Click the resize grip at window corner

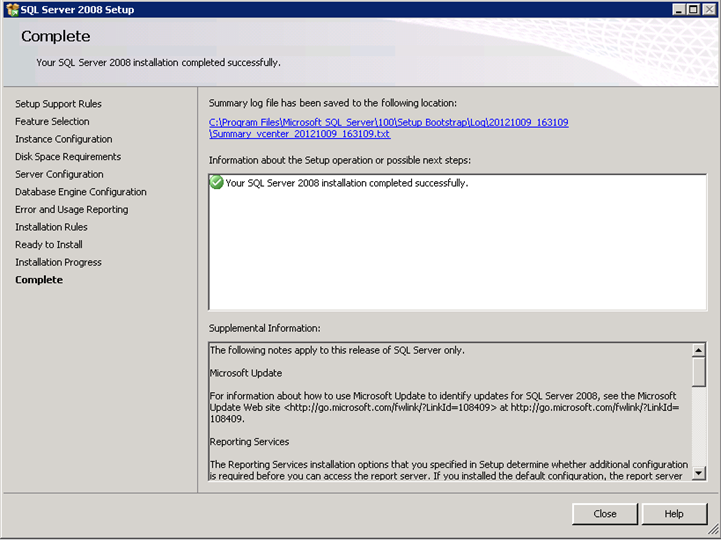[713, 531]
